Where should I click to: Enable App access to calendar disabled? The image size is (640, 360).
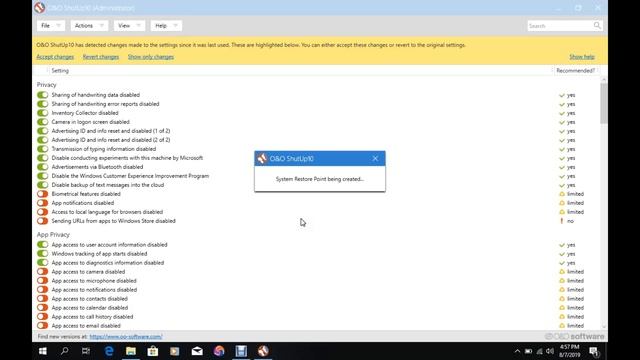pyautogui.click(x=42, y=307)
